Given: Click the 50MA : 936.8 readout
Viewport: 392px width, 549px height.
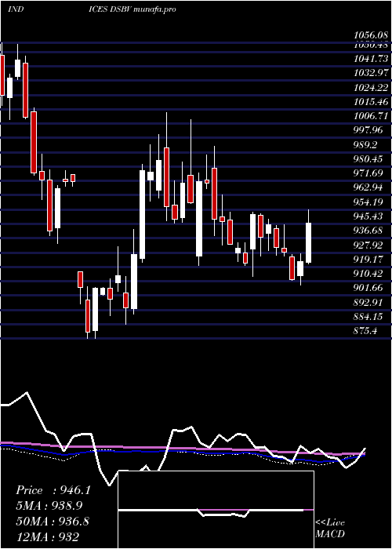Looking at the screenshot, I should (x=53, y=521).
